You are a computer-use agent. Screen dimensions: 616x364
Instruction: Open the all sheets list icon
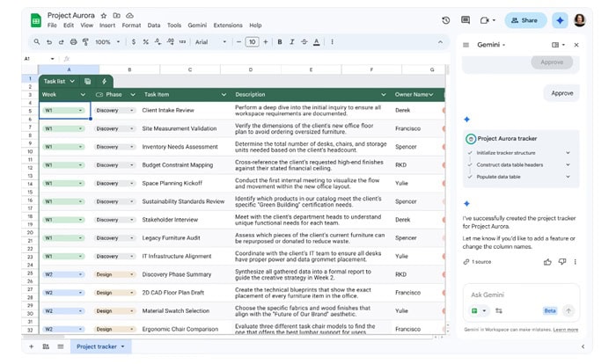[x=61, y=346]
